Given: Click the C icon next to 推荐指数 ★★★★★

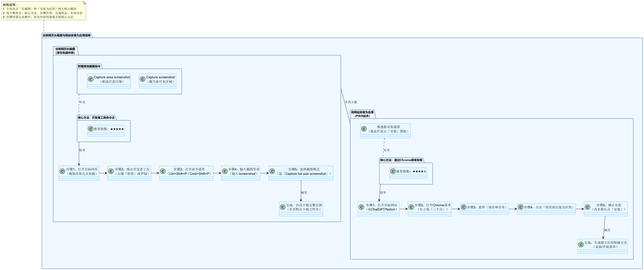Looking at the screenshot, I should coord(91,129).
